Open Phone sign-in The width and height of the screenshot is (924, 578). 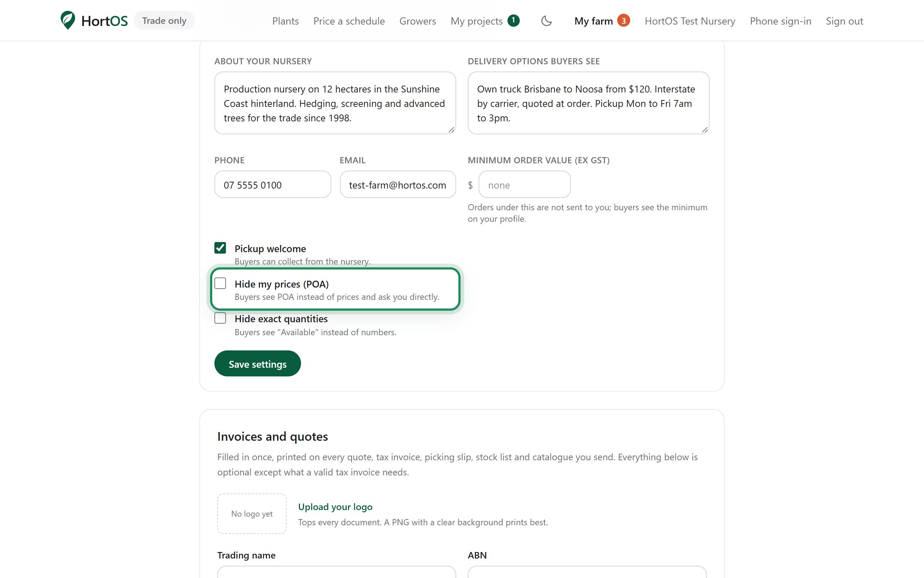point(780,21)
